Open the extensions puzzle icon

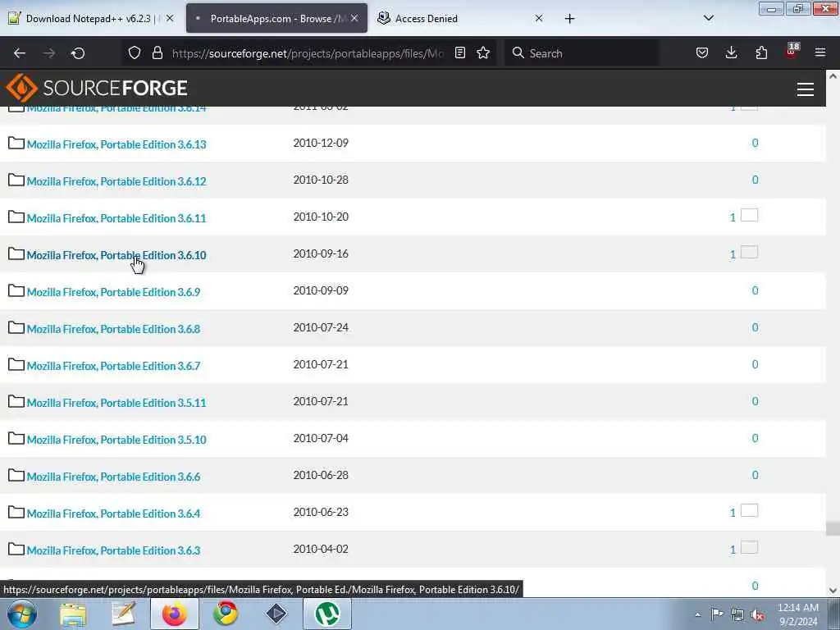click(761, 52)
